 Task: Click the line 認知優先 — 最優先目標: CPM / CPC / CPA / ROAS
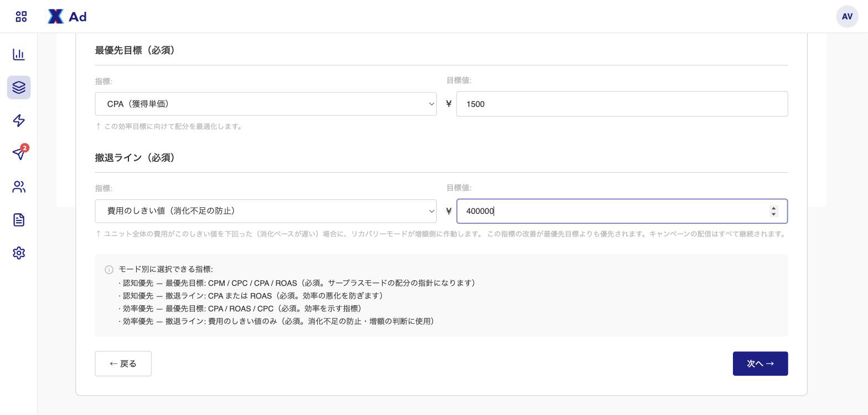pyautogui.click(x=298, y=283)
